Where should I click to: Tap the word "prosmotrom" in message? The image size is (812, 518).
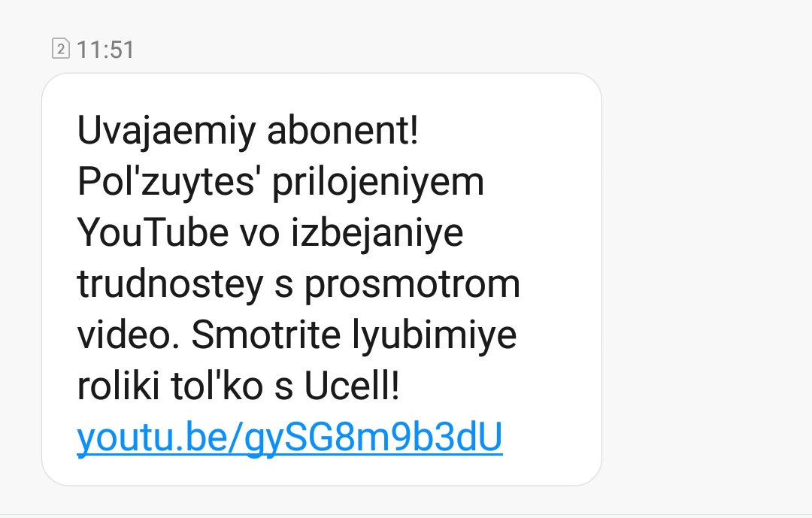pyautogui.click(x=412, y=286)
